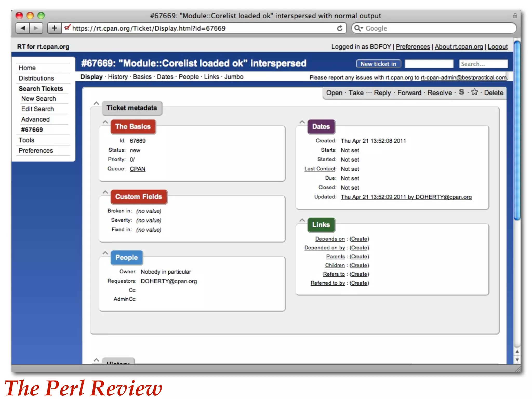Open Distributions in the sidebar
Viewport: 532px width, 399px height.
tap(36, 78)
